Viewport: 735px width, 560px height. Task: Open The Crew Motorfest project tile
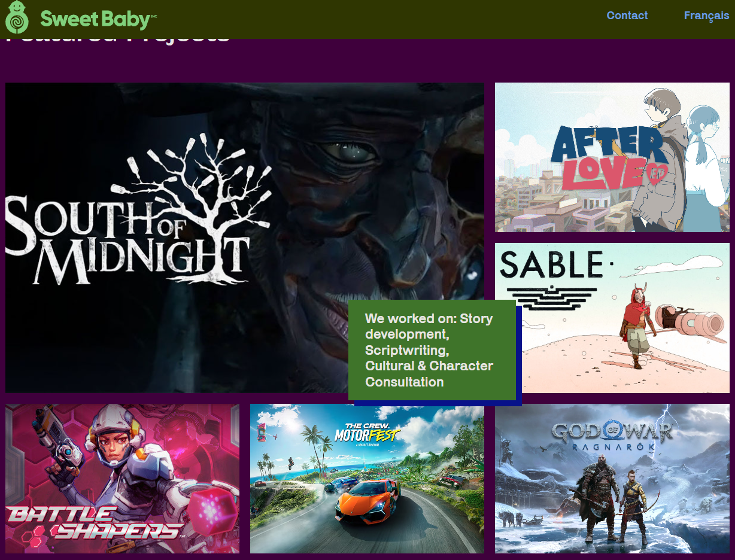(x=367, y=479)
